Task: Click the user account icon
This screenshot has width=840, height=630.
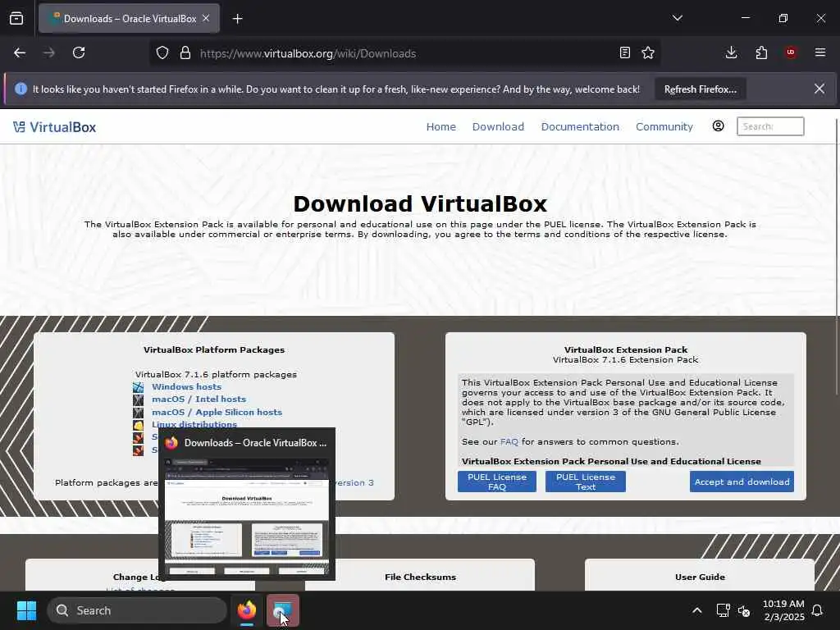Action: coord(718,126)
